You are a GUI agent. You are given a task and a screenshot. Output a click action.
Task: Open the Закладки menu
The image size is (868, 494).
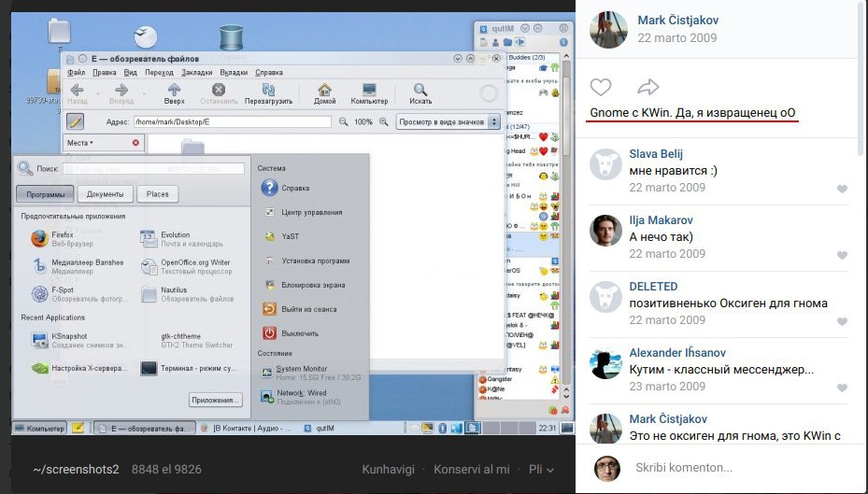[x=196, y=73]
